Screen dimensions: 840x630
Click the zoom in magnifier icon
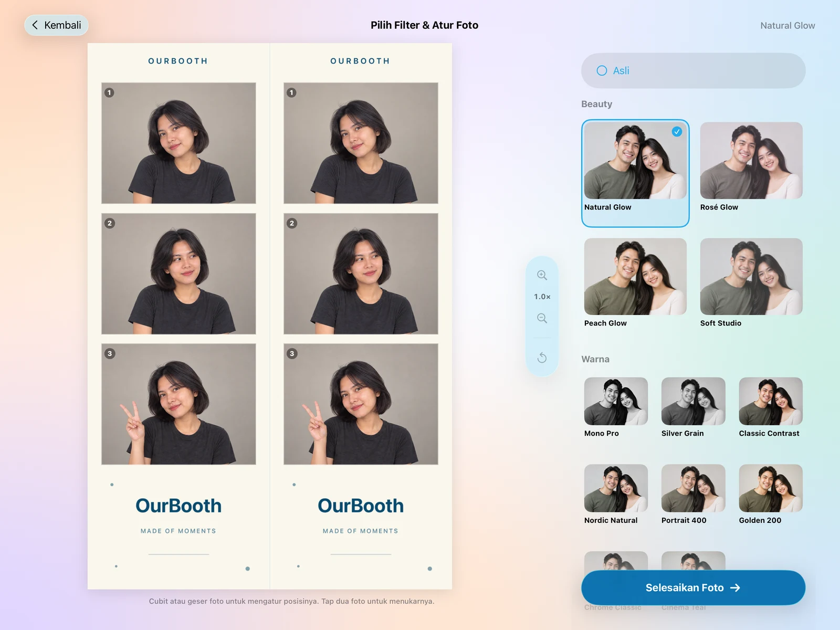(542, 275)
